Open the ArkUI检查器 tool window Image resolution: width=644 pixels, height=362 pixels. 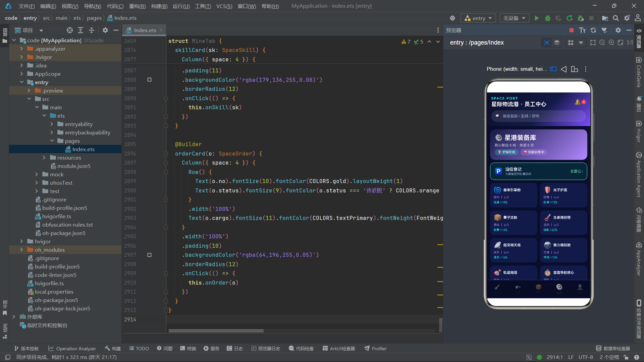(x=339, y=349)
